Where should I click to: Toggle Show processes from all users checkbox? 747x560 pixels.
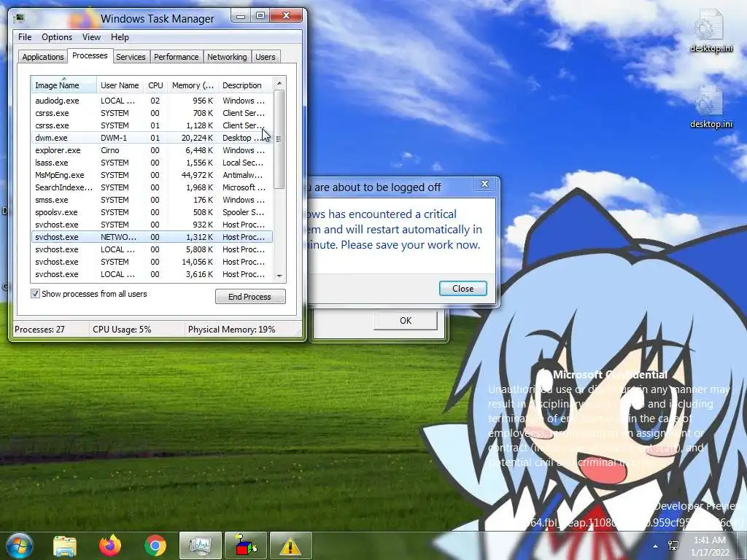coord(35,294)
